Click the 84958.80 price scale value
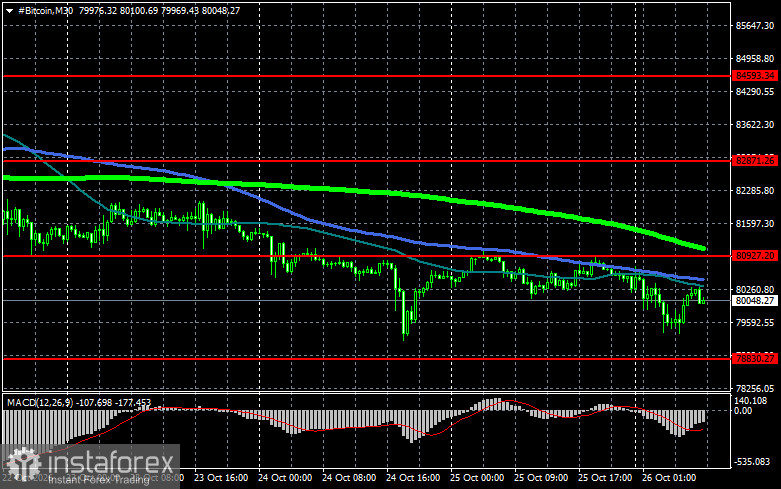 [755, 59]
